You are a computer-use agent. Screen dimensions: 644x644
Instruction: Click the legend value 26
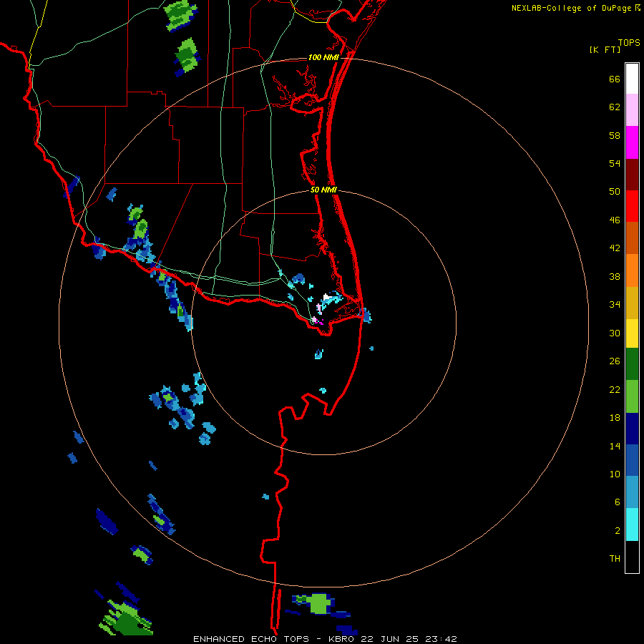pyautogui.click(x=615, y=361)
